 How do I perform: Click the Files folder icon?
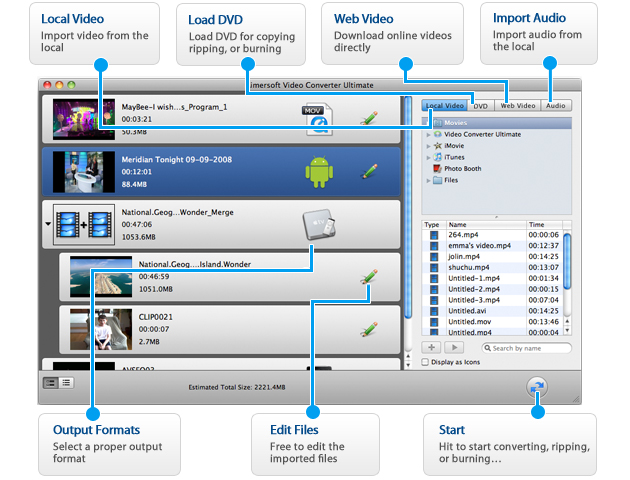point(438,180)
